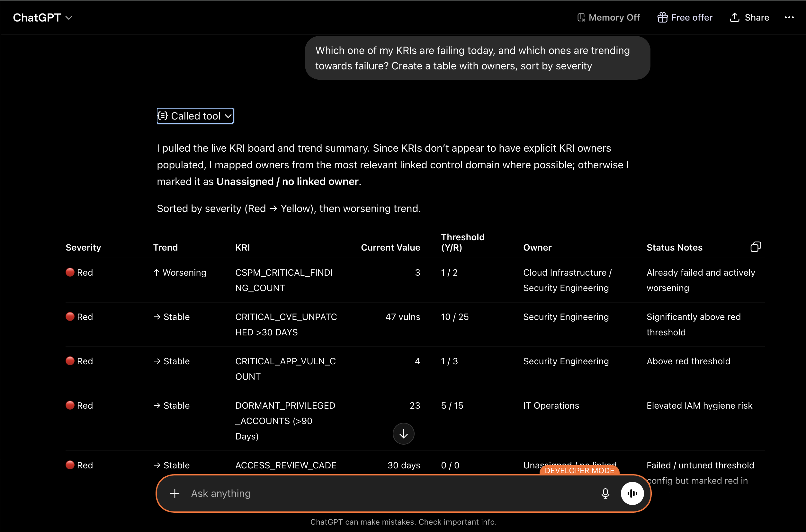Select the Trend column header
Viewport: 806px width, 532px height.
pyautogui.click(x=166, y=247)
